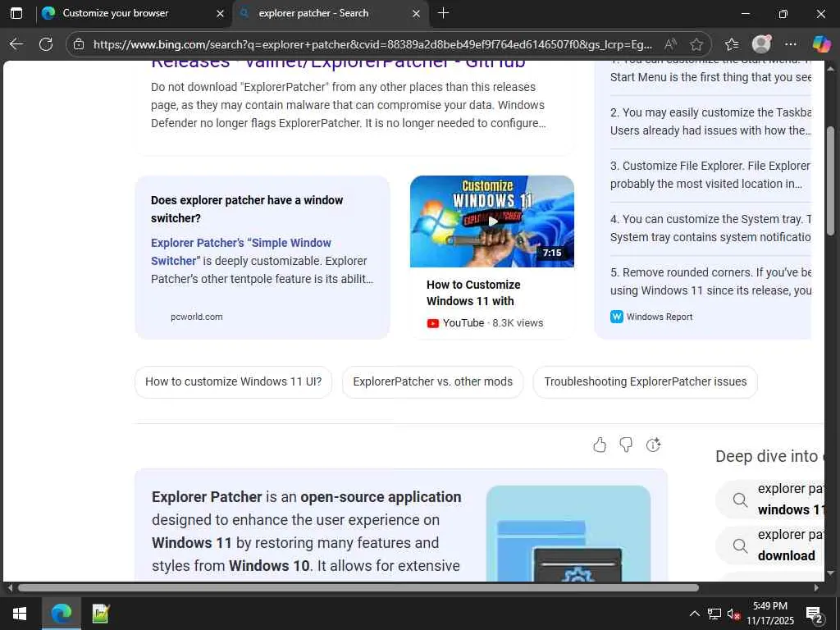View site information lock icon
The image size is (840, 630).
tap(79, 44)
